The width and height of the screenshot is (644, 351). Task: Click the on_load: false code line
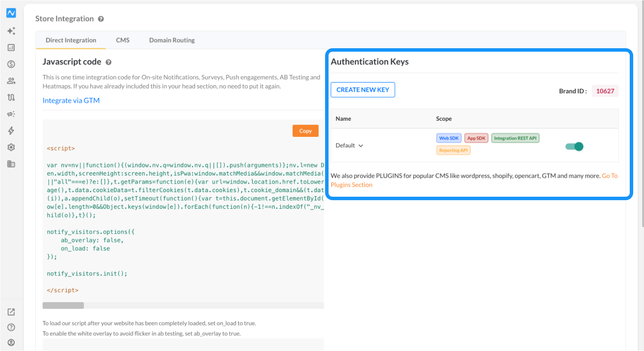85,249
